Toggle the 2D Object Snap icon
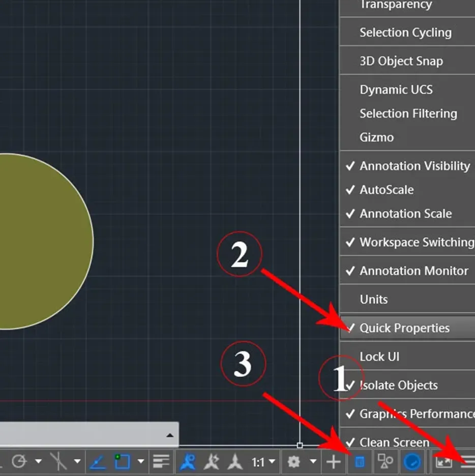 (122, 462)
